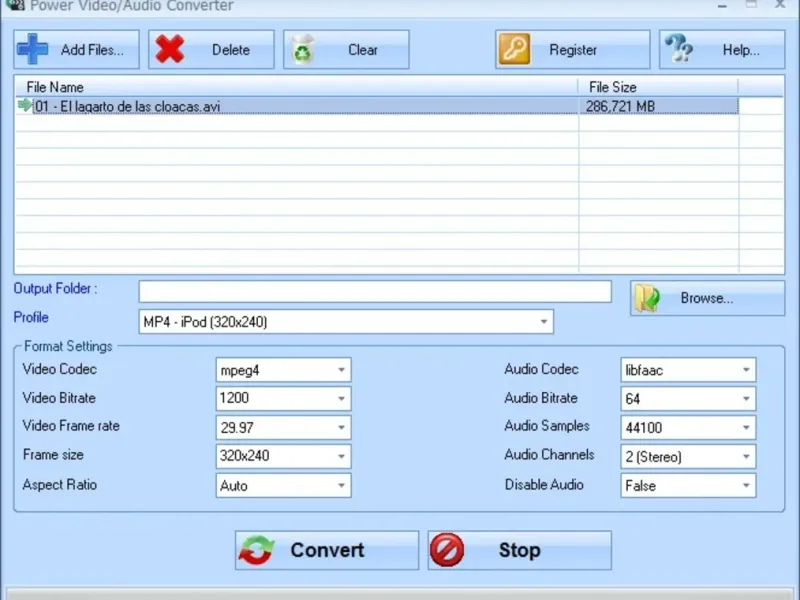The height and width of the screenshot is (600, 800).
Task: Click the Aspect Ratio label
Action: [60, 485]
